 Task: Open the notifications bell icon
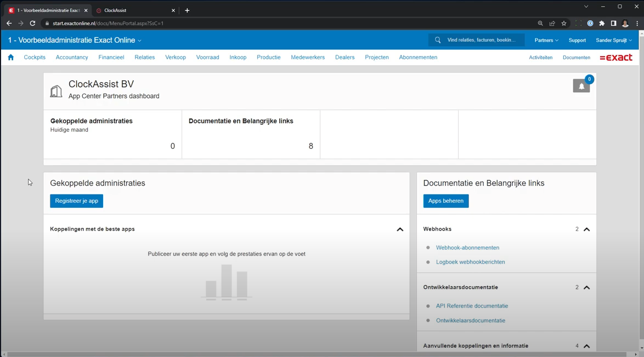click(581, 86)
